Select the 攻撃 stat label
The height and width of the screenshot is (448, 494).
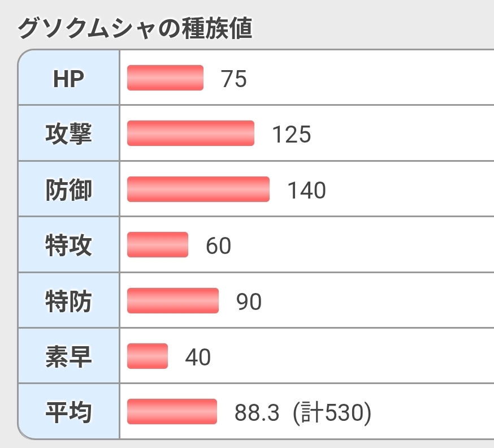coord(68,134)
